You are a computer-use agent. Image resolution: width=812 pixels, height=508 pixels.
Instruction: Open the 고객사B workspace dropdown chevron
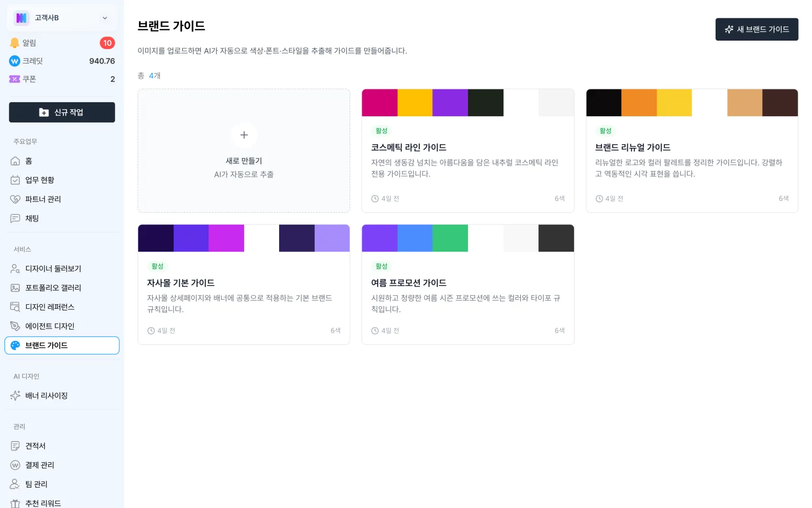(x=105, y=18)
